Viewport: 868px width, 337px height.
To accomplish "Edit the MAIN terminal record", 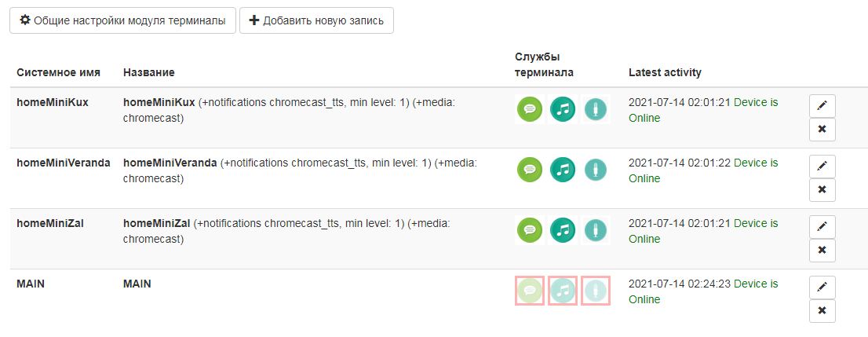I will pos(822,288).
